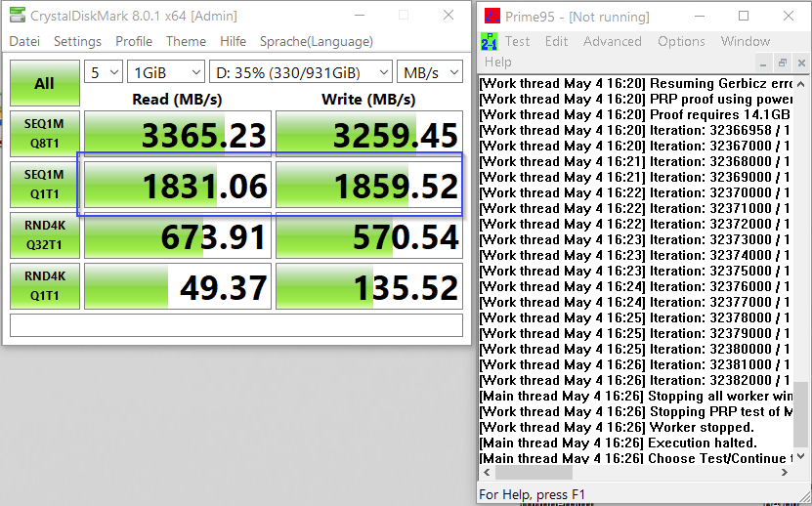Run the RND4K Q1T1 benchmark
The height and width of the screenshot is (506, 812).
tap(45, 286)
